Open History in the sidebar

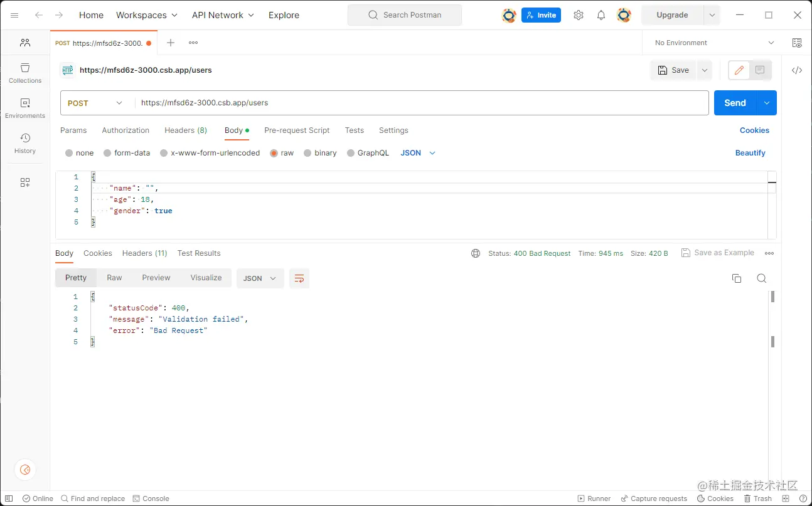(x=25, y=143)
